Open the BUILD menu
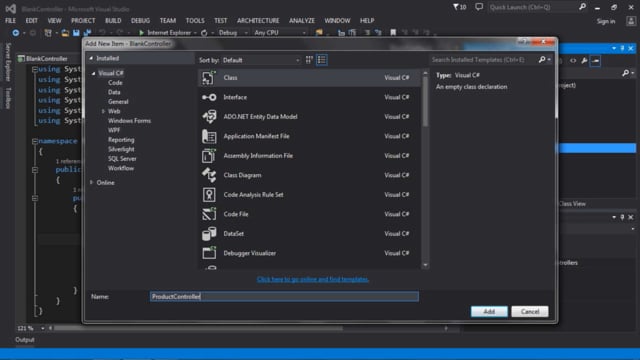Screen dimensions: 640x360 tap(113, 20)
